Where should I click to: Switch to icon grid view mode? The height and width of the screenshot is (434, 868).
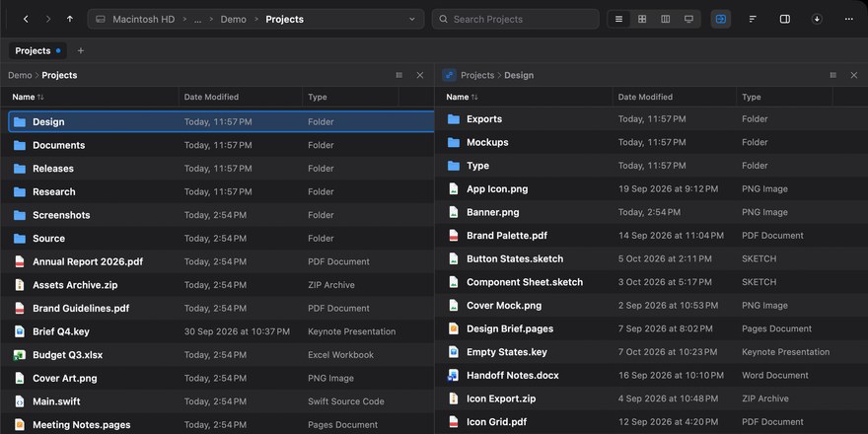pos(642,19)
